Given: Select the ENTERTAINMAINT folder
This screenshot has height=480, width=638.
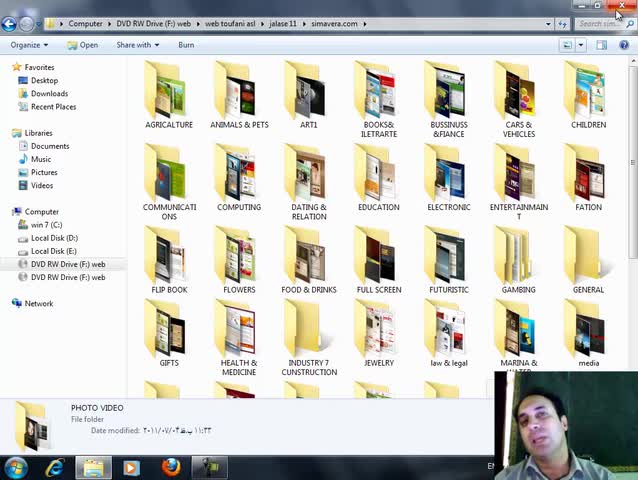Looking at the screenshot, I should tap(519, 182).
